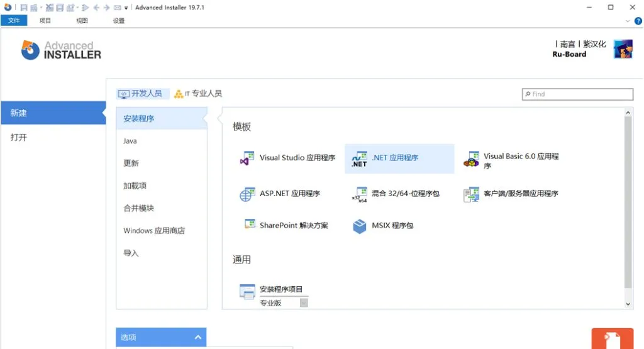Choose the 客户端/服务器应用程序 template icon
The width and height of the screenshot is (644, 349).
471,194
